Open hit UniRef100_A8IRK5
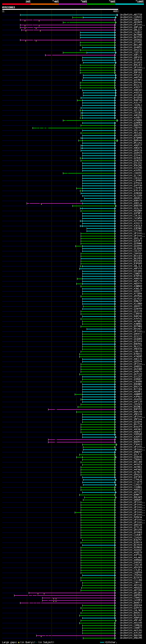Viewport: 146px width, 644px height. coord(131,22)
